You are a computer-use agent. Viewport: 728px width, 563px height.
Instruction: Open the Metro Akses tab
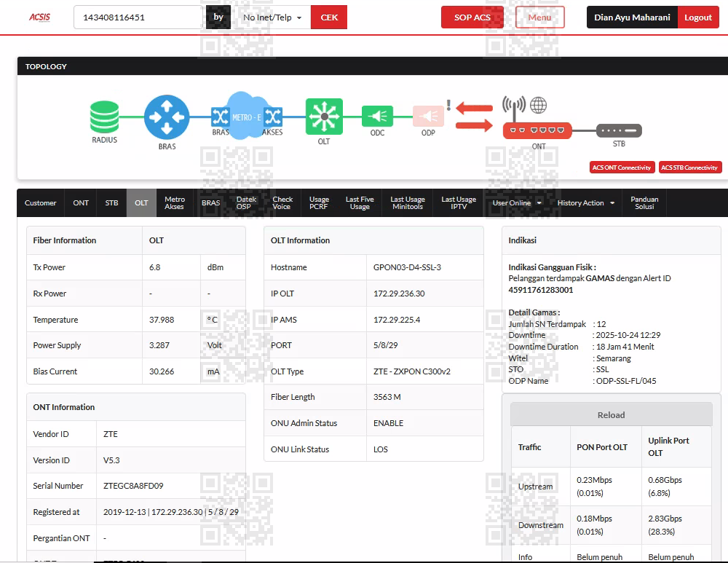tap(175, 203)
